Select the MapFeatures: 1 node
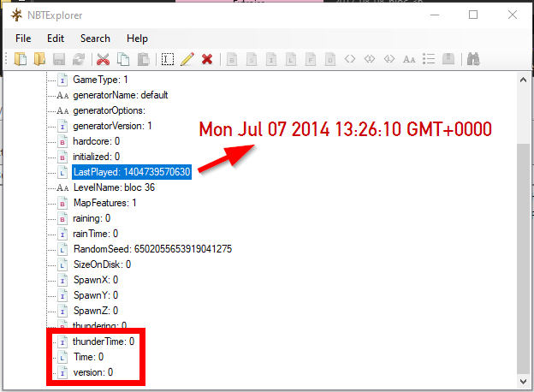This screenshot has width=534, height=392. pyautogui.click(x=105, y=203)
